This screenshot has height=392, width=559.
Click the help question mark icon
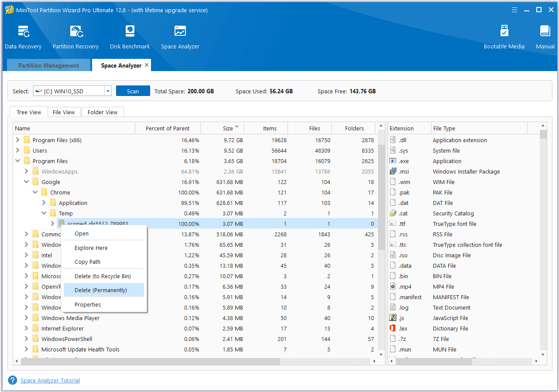[13, 380]
